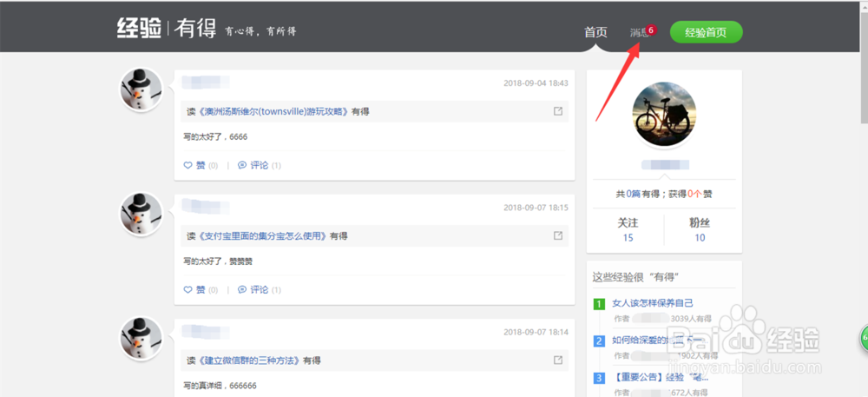The image size is (868, 397).
Task: View 关注 list showing 15
Action: click(x=628, y=230)
